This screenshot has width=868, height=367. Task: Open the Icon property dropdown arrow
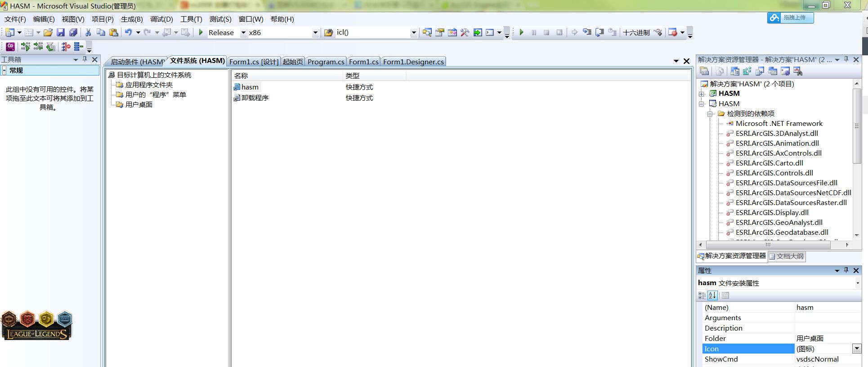(x=857, y=349)
